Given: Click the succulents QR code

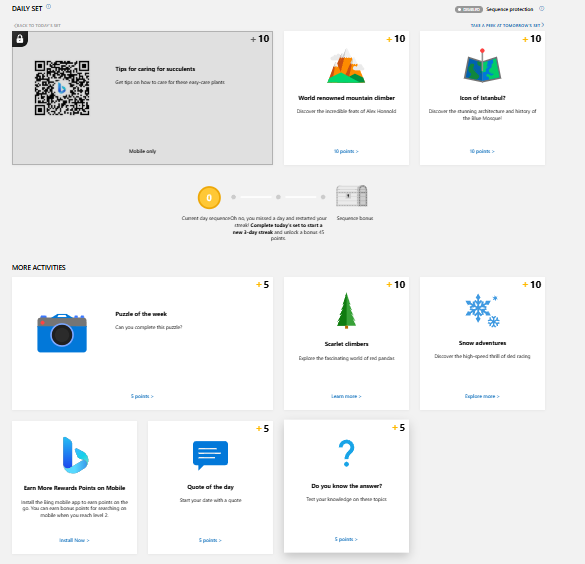Looking at the screenshot, I should click(62, 88).
